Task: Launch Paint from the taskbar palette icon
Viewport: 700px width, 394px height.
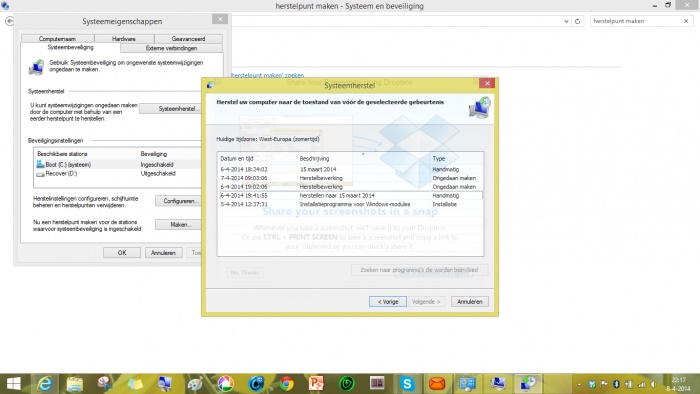Action: coord(195,384)
